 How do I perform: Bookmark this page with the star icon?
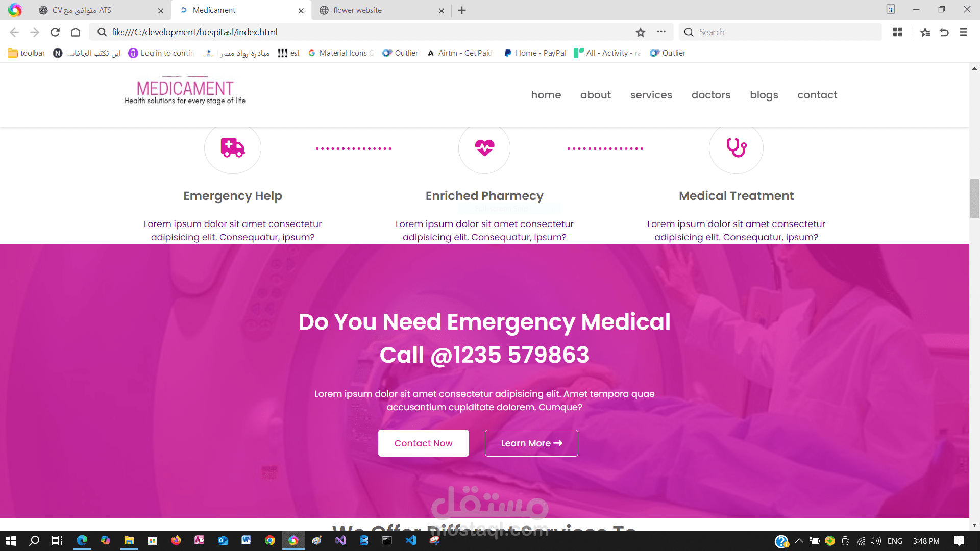(x=641, y=32)
